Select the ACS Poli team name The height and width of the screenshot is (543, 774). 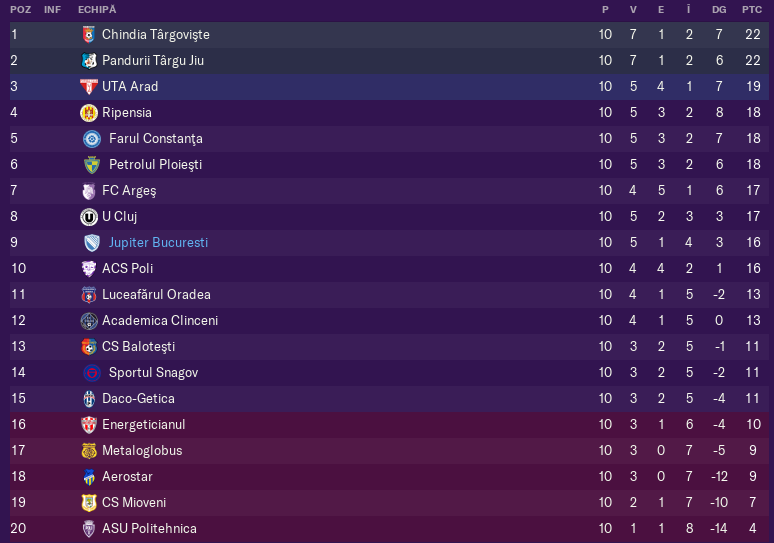pos(127,269)
